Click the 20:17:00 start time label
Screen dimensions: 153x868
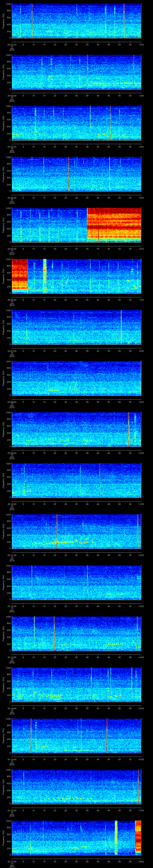(x=12, y=861)
